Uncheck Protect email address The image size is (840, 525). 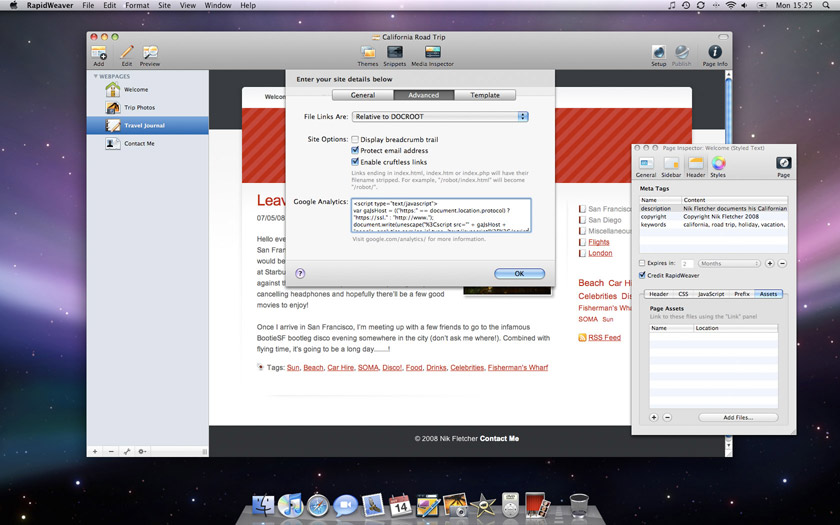pyautogui.click(x=355, y=150)
